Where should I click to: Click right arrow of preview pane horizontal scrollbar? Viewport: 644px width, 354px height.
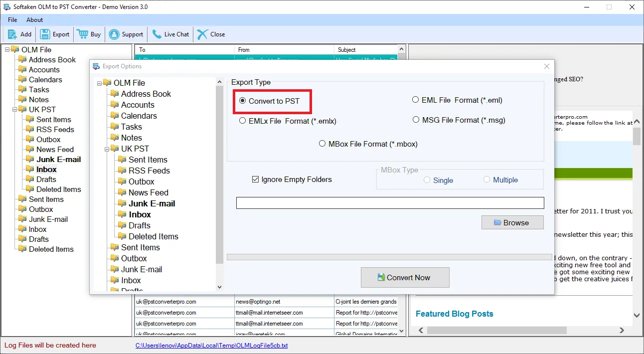pyautogui.click(x=622, y=330)
